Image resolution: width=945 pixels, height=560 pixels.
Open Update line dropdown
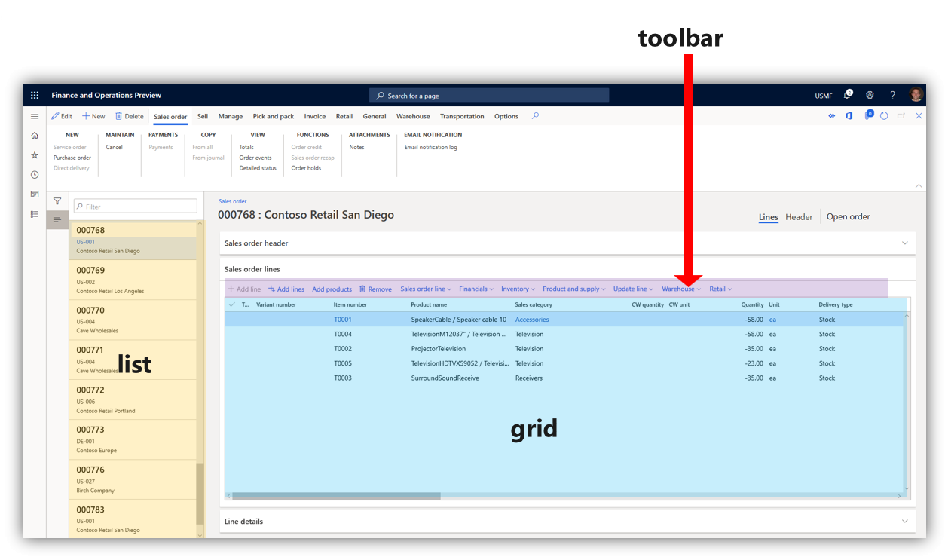634,289
